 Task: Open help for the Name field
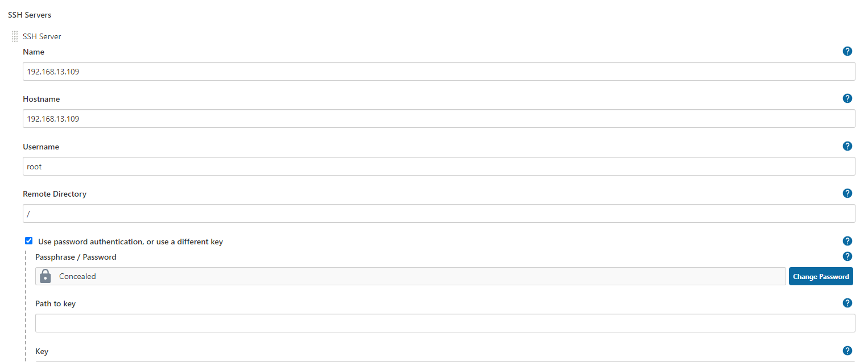(x=847, y=51)
